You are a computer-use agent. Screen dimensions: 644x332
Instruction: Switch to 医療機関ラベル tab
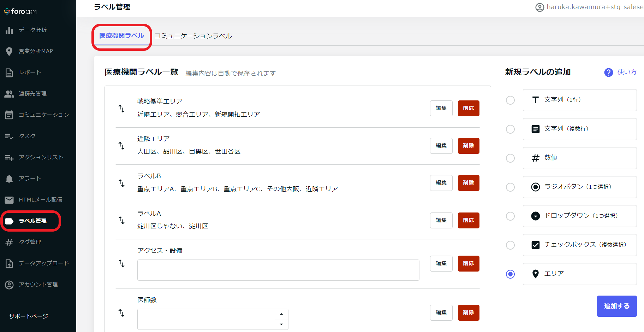point(121,36)
